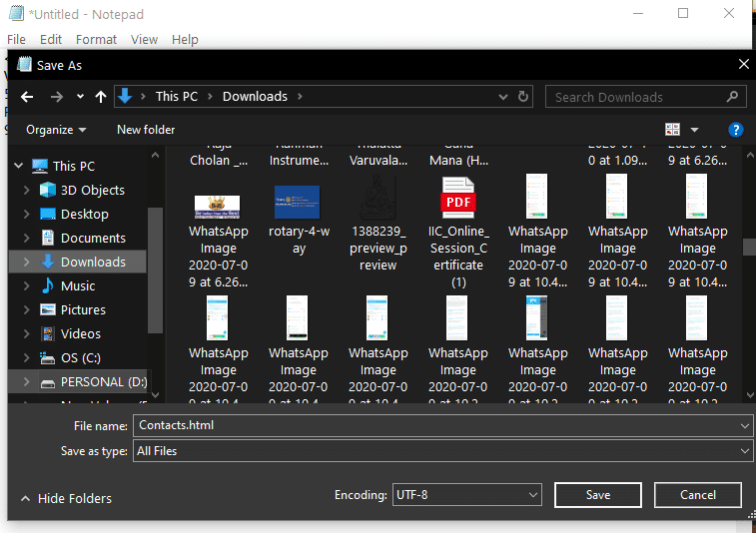Select Documents in the navigation pane
The height and width of the screenshot is (533, 756).
coord(93,239)
